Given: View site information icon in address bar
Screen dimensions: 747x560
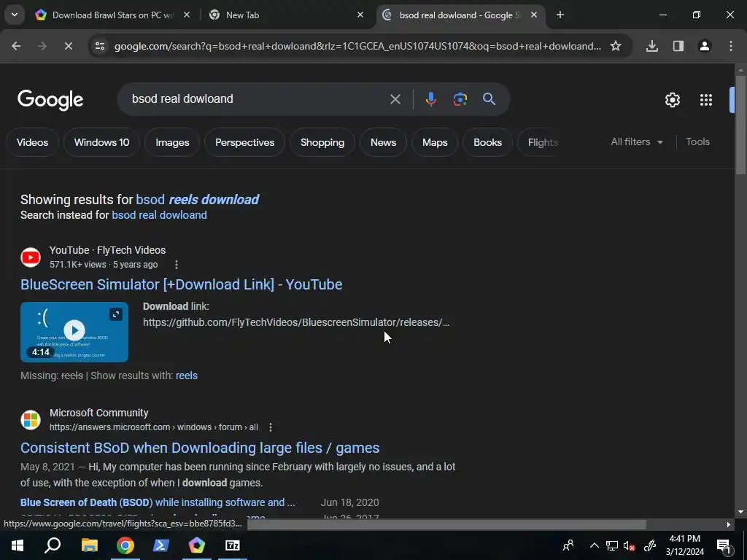Looking at the screenshot, I should pos(100,46).
